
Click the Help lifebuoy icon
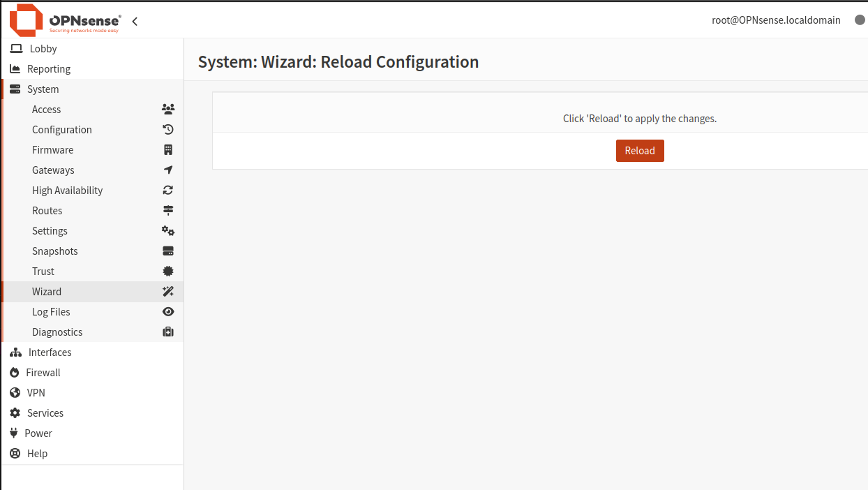(x=15, y=454)
